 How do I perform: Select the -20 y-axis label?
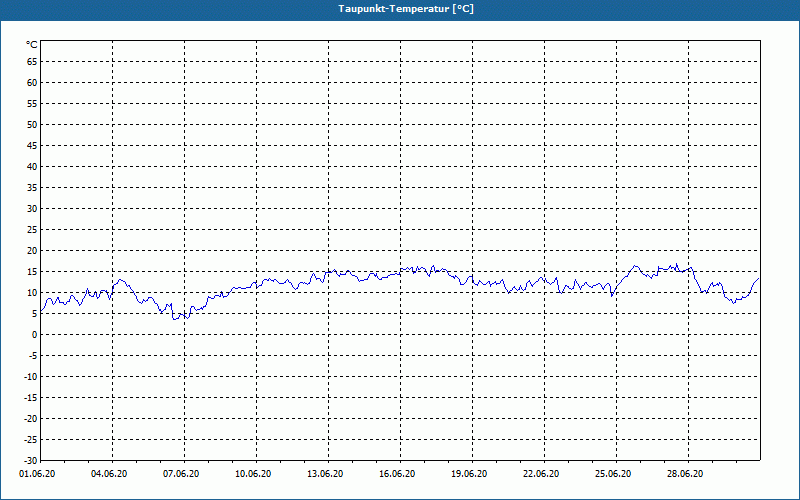[x=31, y=418]
